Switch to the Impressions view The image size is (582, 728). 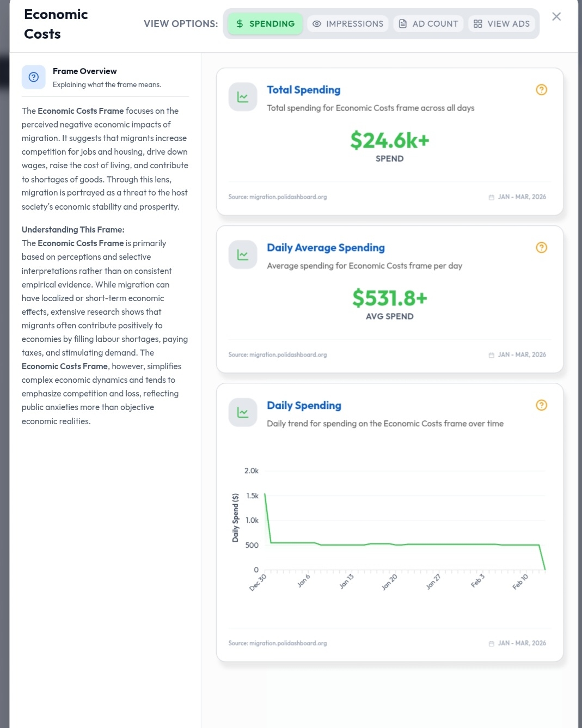[x=348, y=24]
